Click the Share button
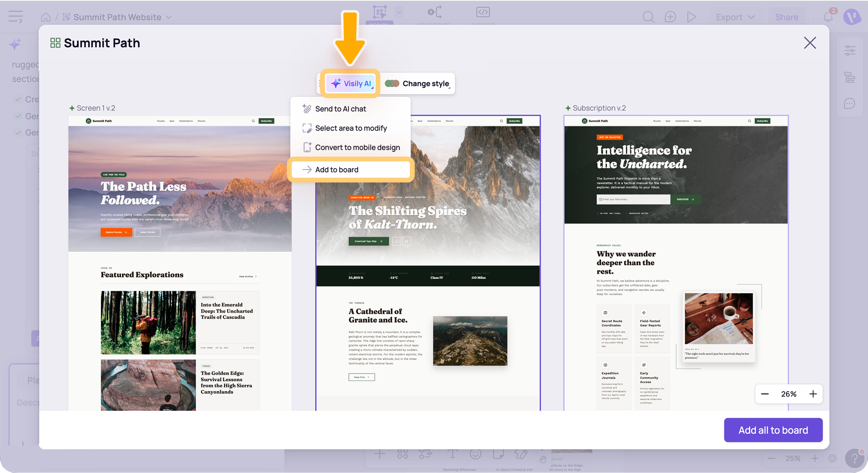This screenshot has height=473, width=868. pos(787,17)
